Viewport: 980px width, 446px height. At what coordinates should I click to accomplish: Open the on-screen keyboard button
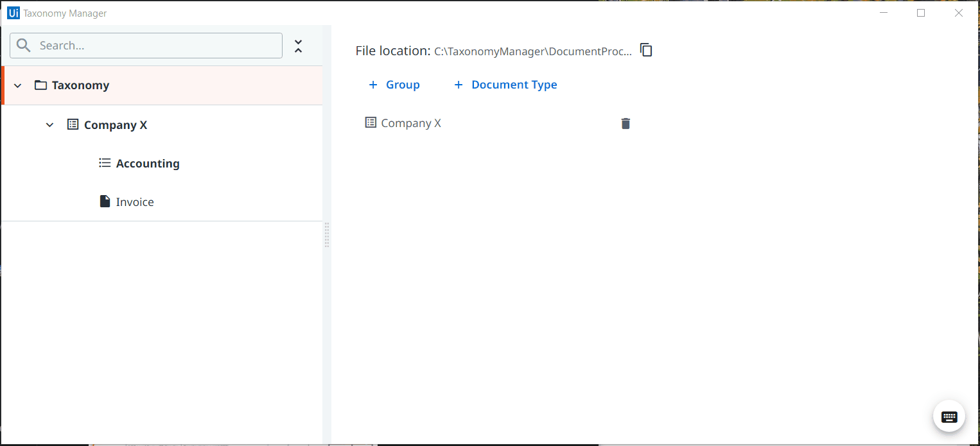[x=949, y=416]
